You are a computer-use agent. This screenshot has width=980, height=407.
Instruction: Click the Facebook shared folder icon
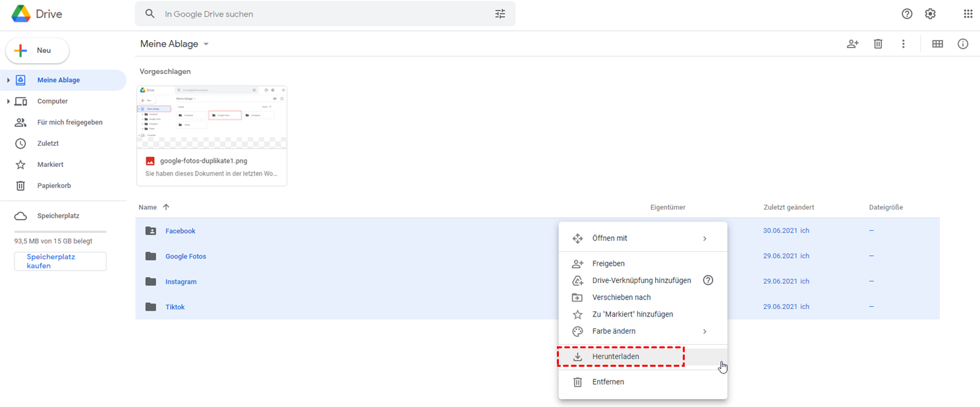point(151,231)
